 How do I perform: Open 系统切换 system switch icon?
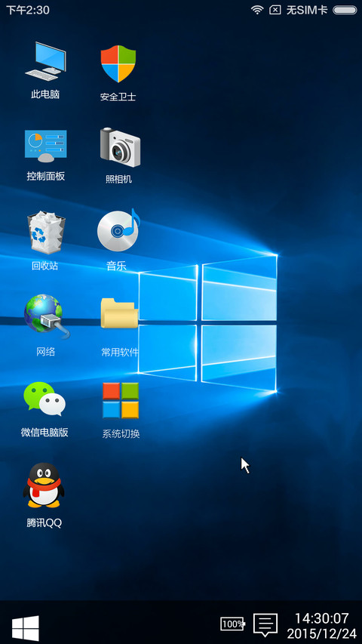pos(120,400)
